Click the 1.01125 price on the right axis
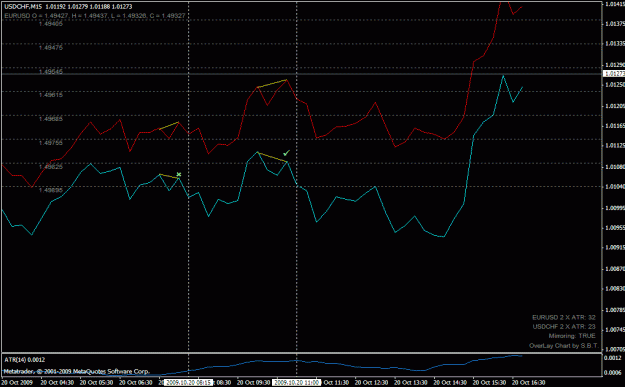 615,146
